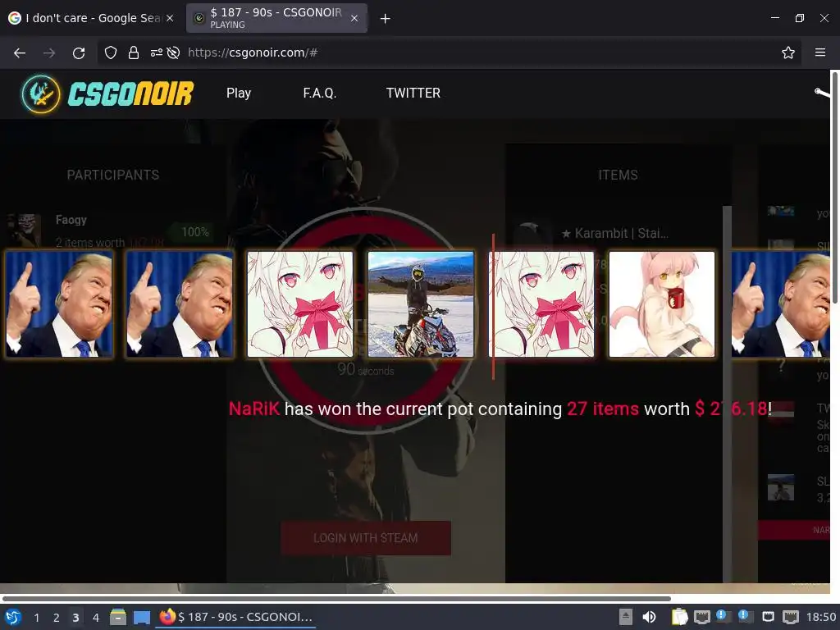Click the network icon next to the clock
Screen dimensions: 840x630
(791, 617)
